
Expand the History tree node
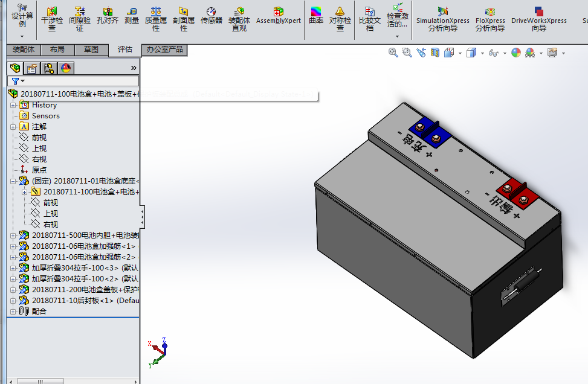pos(13,105)
